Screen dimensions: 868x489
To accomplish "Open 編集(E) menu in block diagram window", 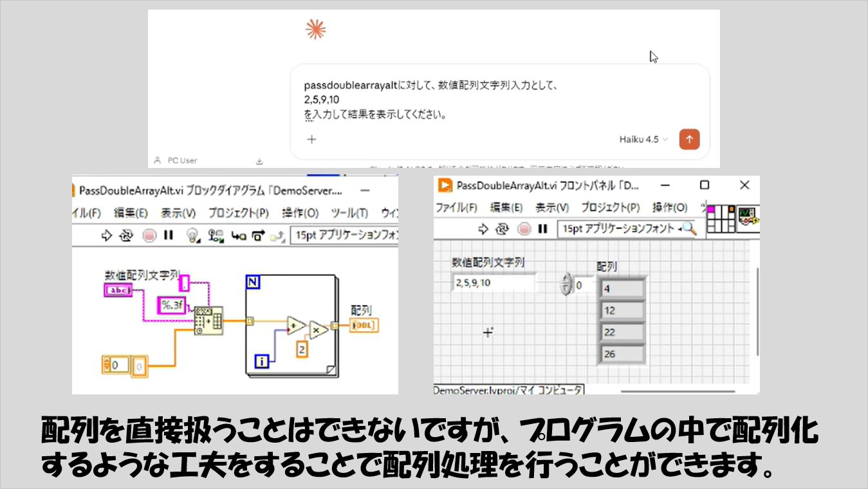I will [131, 213].
